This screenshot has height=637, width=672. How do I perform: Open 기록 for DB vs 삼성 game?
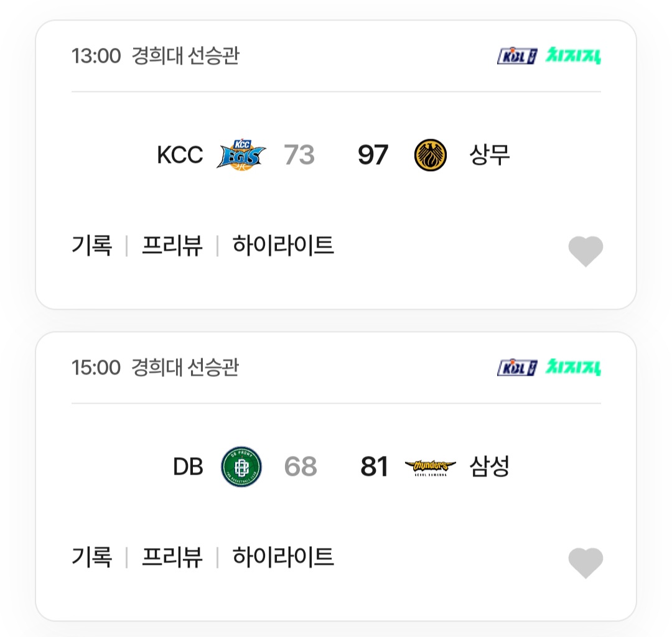point(91,557)
